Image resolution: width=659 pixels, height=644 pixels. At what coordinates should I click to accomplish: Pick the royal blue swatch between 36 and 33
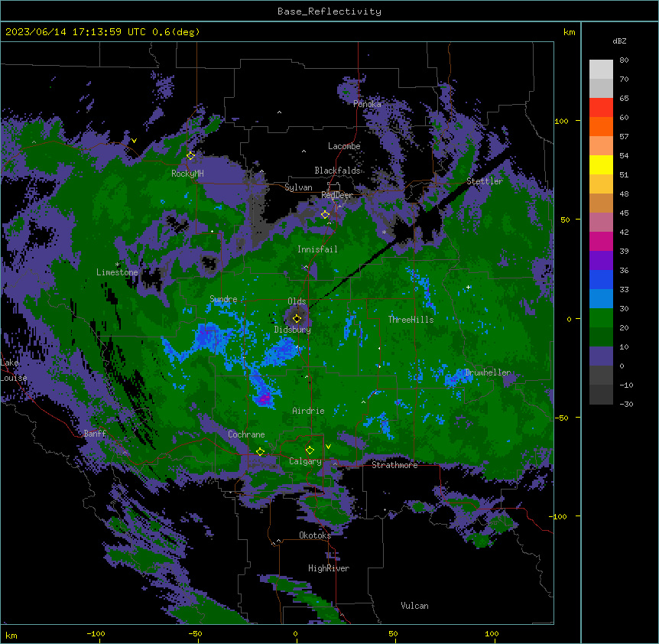(x=601, y=279)
